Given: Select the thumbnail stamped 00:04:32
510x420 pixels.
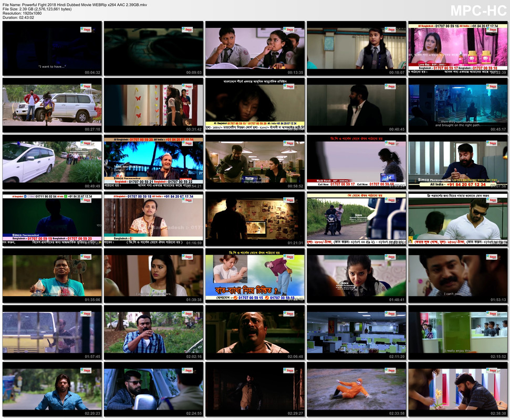Looking at the screenshot, I should [52, 48].
